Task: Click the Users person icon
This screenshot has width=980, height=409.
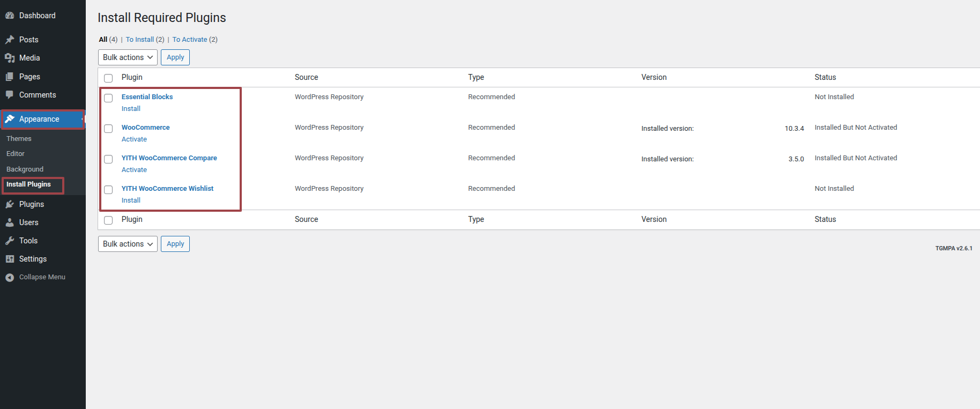Action: point(10,222)
